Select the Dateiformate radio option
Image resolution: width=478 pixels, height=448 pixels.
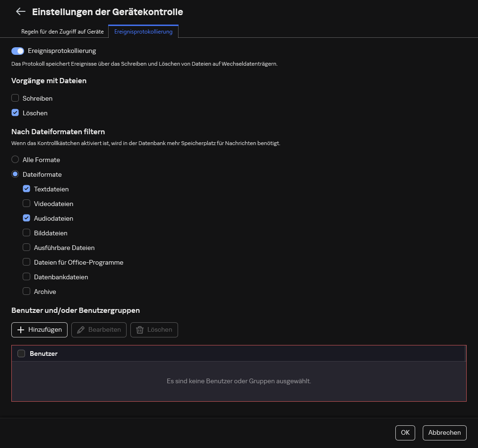pos(15,174)
